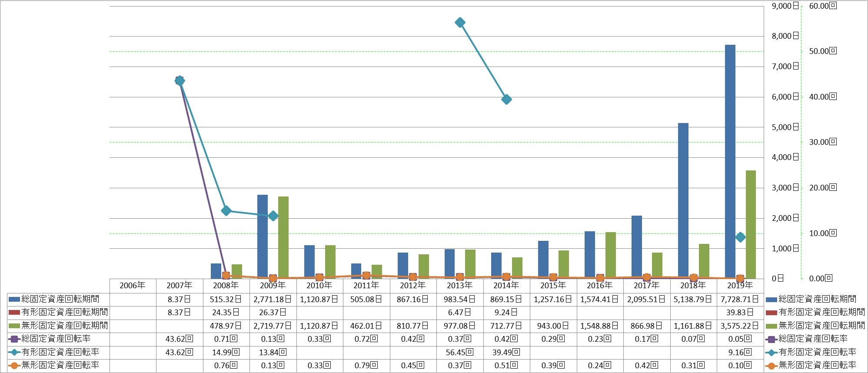This screenshot has width=868, height=373.
Task: Click the 478.97日 cell
Action: pyautogui.click(x=226, y=326)
